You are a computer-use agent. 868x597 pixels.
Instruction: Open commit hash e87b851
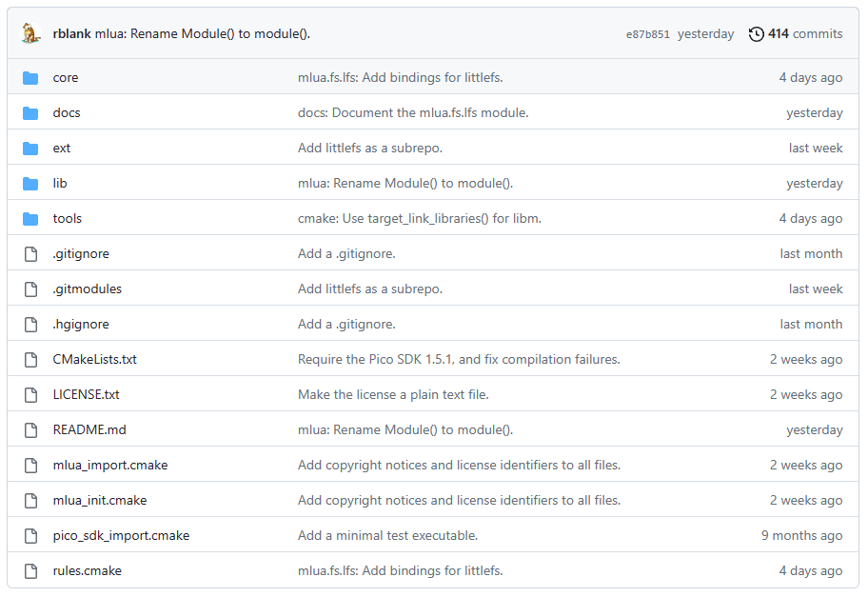(x=648, y=34)
